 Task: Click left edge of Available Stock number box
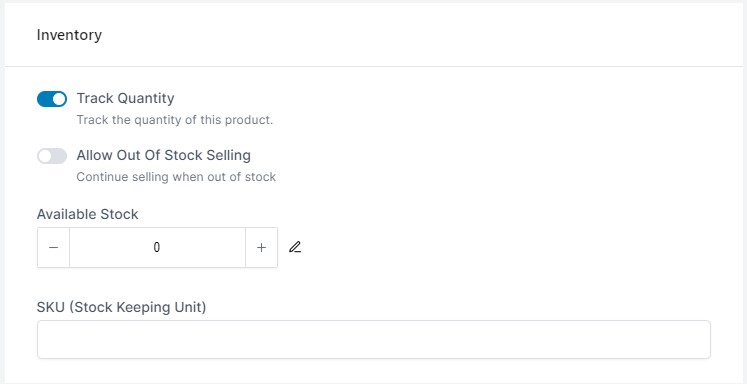tap(74, 247)
